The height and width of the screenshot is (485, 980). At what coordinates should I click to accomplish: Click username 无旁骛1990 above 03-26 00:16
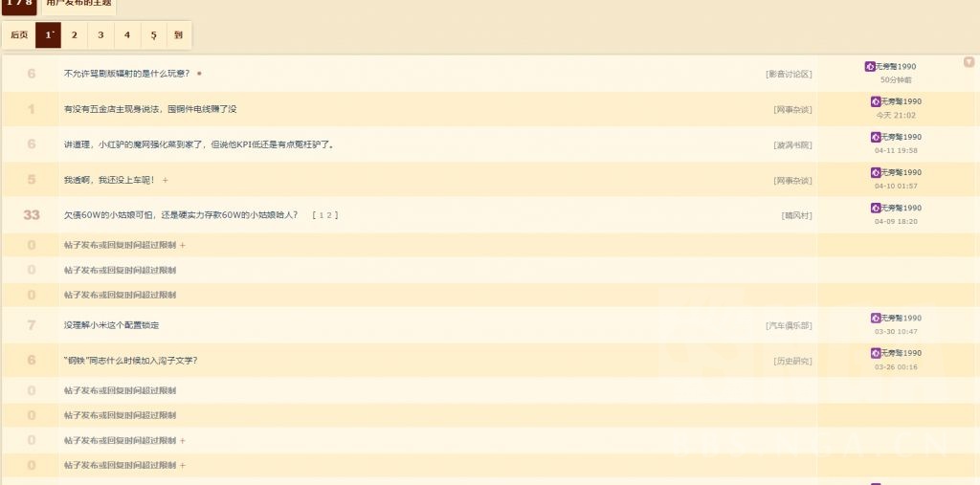pyautogui.click(x=902, y=353)
